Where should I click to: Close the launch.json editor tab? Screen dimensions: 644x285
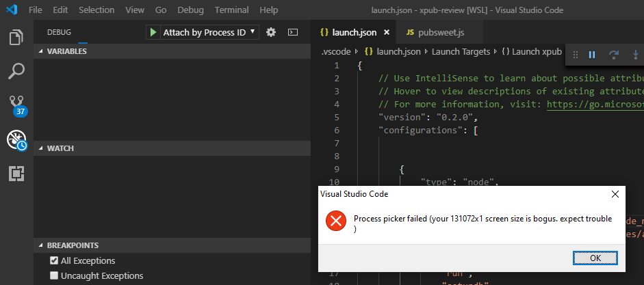pyautogui.click(x=386, y=32)
